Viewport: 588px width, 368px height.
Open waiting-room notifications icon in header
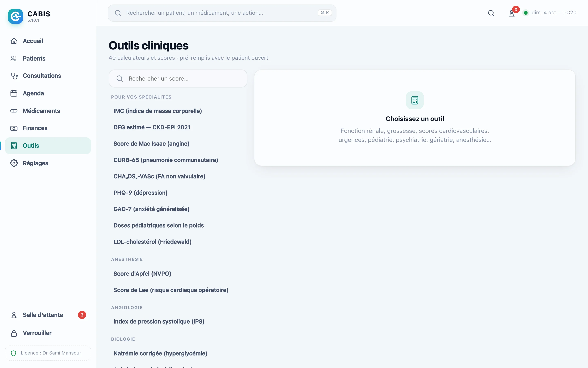point(512,13)
